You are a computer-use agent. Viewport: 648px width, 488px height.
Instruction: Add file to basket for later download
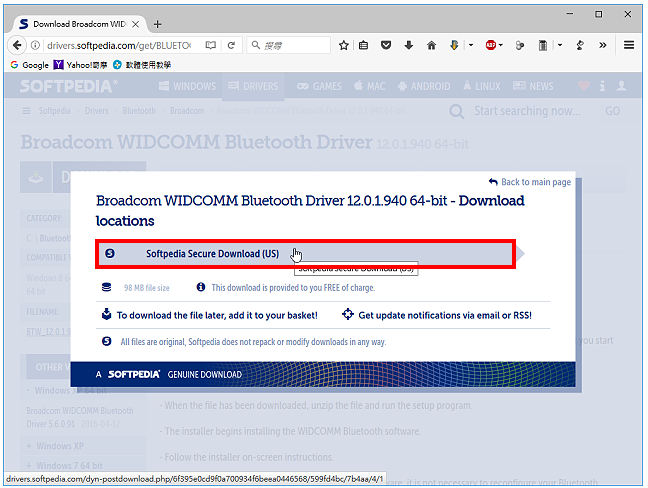pos(217,315)
